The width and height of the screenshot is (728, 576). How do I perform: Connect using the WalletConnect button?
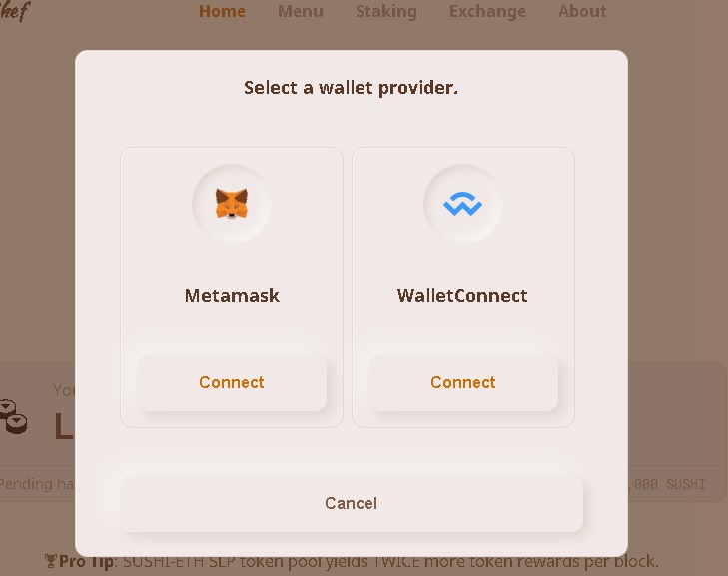pyautogui.click(x=463, y=383)
